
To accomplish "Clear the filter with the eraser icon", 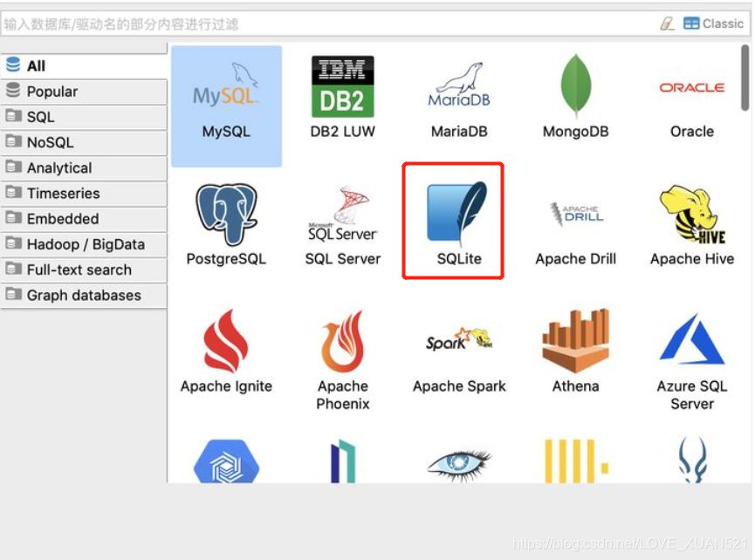I will pyautogui.click(x=667, y=23).
